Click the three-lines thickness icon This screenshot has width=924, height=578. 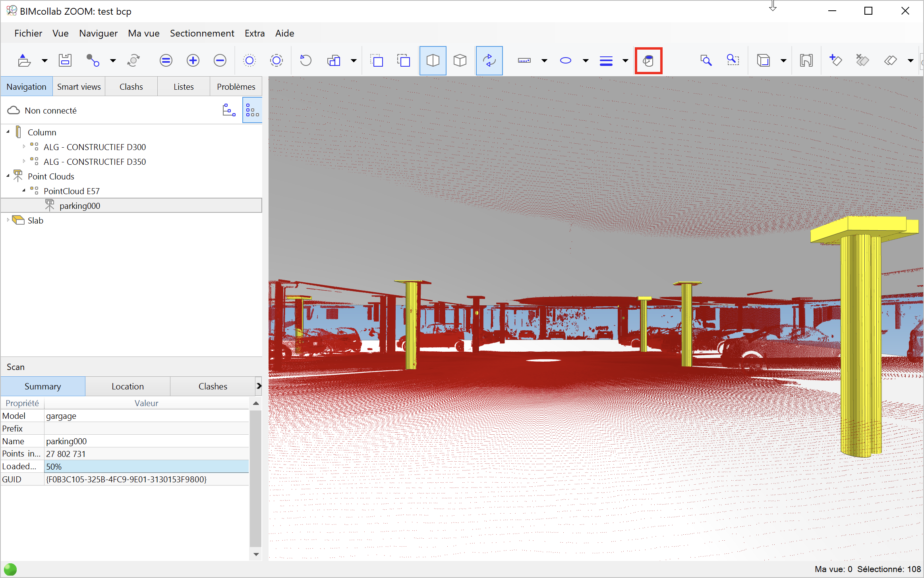(x=606, y=61)
